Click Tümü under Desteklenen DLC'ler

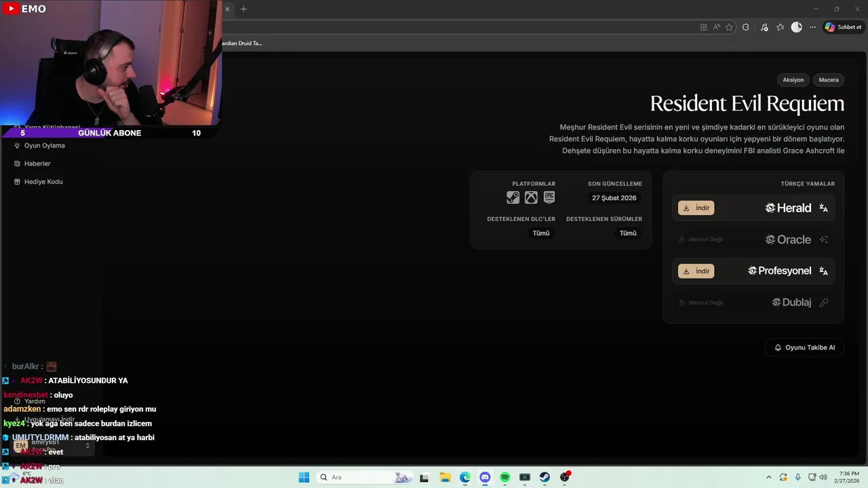click(x=541, y=233)
